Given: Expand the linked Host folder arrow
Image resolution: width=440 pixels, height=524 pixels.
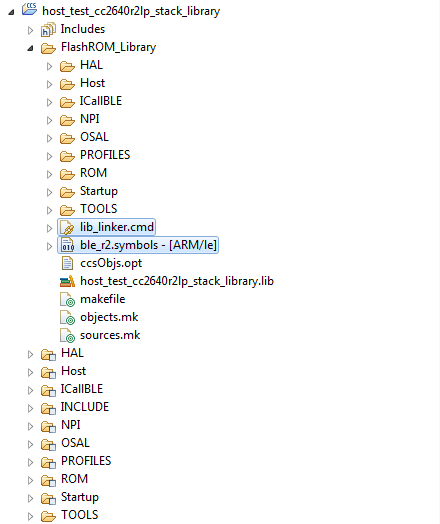Looking at the screenshot, I should point(30,373).
